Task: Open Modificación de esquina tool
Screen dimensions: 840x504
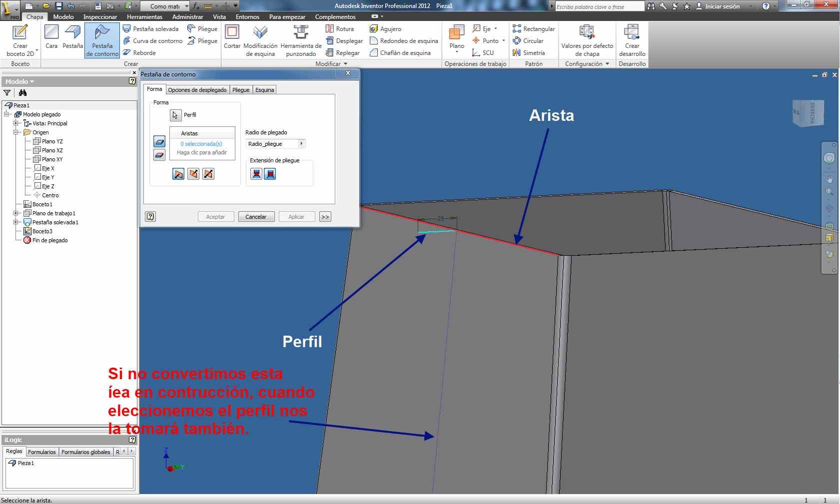Action: point(260,40)
